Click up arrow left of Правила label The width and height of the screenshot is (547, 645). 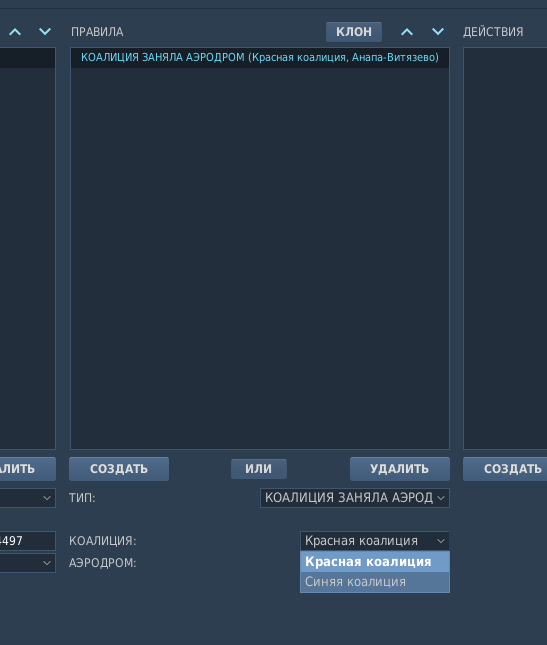tap(15, 32)
